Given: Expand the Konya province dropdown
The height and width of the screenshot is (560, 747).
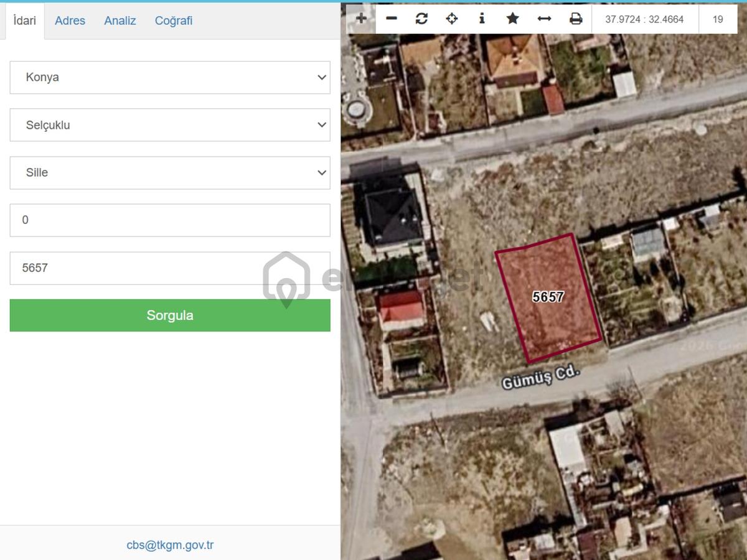Looking at the screenshot, I should (x=170, y=78).
